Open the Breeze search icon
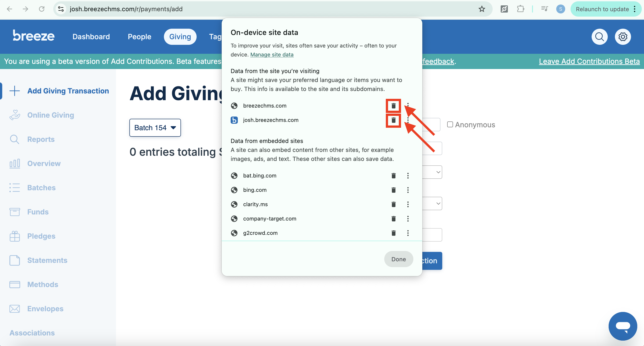Screen dimensions: 644x346 coord(599,37)
